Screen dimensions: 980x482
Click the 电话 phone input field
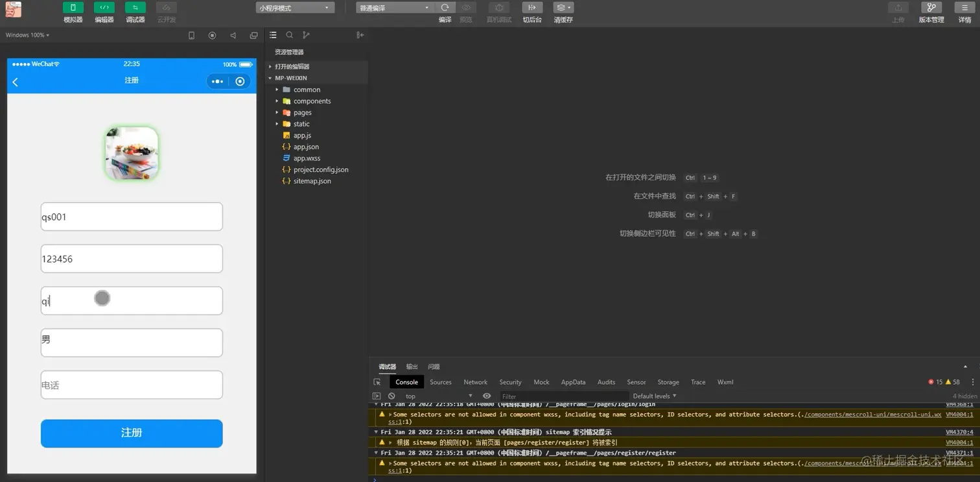[132, 385]
